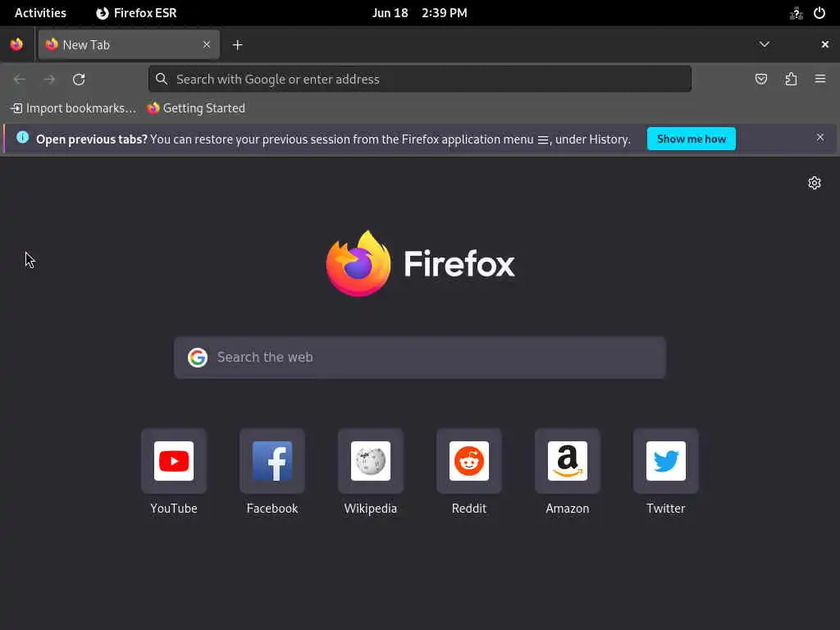
Task: Open the Activities overview
Action: point(40,13)
